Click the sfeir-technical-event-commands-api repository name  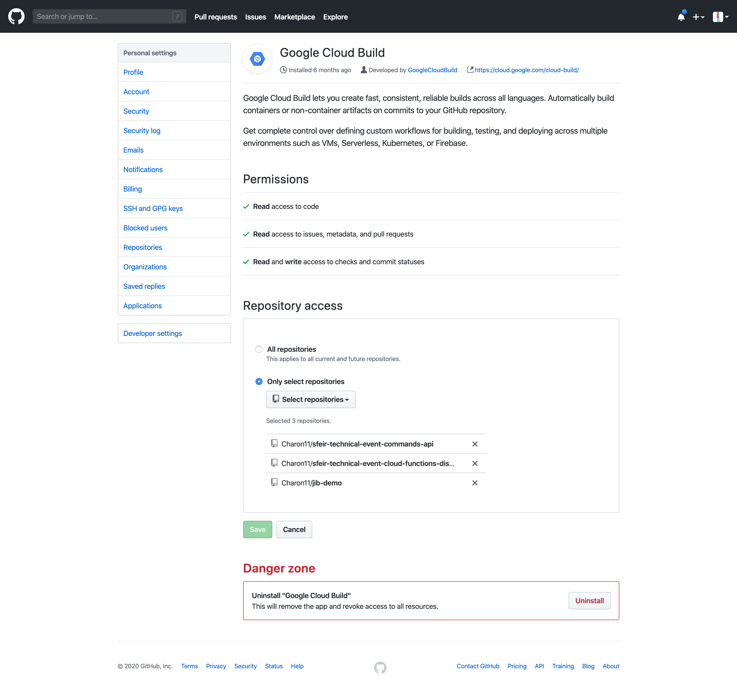point(357,444)
